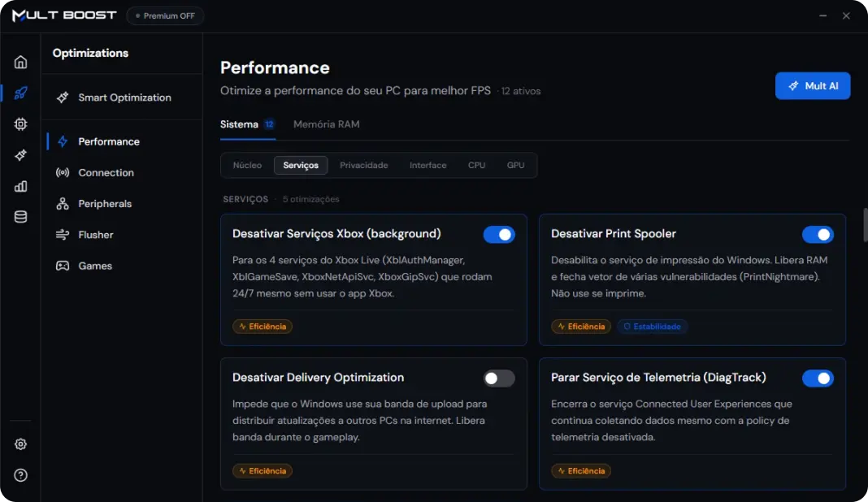Switch to the Memória RAM tab
Screen dimensions: 868x502
pos(326,124)
